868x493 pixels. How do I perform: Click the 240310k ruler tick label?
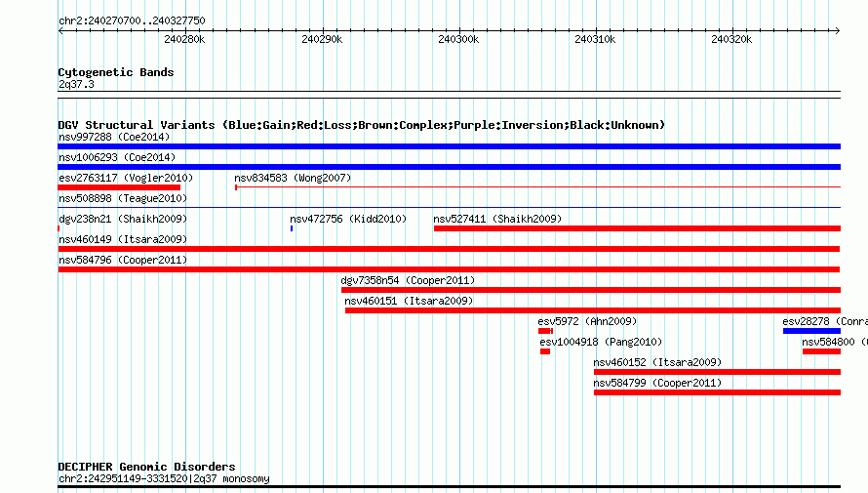click(595, 39)
